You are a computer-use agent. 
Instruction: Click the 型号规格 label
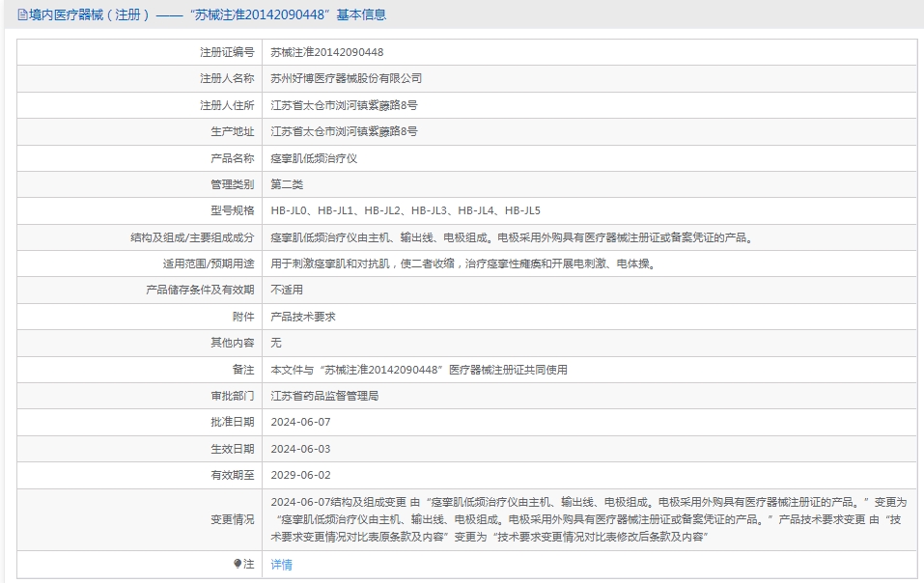[x=232, y=210]
